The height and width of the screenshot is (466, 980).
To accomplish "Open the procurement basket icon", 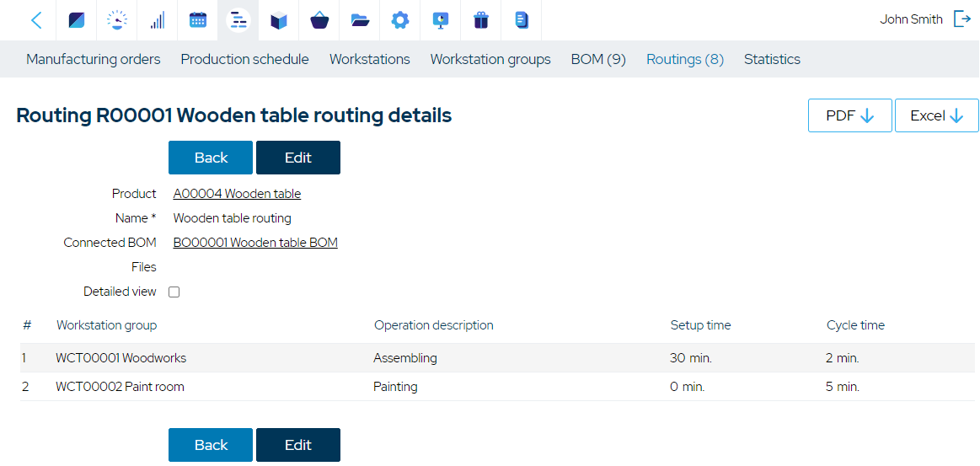I will (319, 20).
